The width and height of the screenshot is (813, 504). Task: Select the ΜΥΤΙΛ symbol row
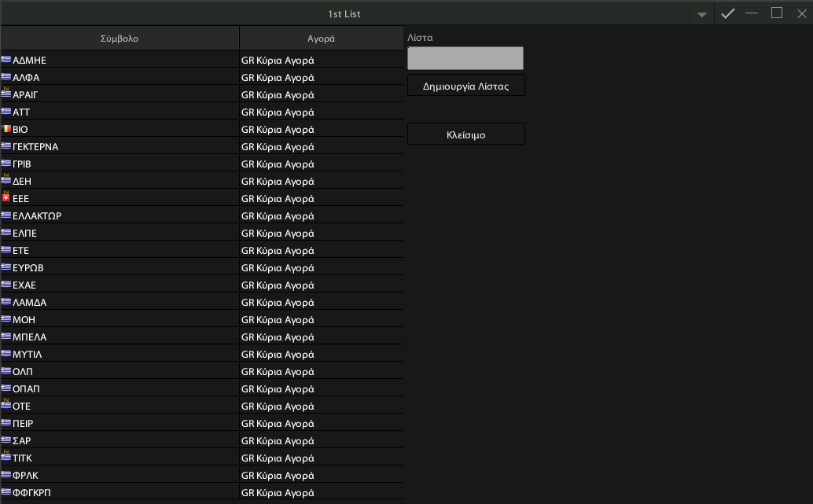click(x=202, y=354)
